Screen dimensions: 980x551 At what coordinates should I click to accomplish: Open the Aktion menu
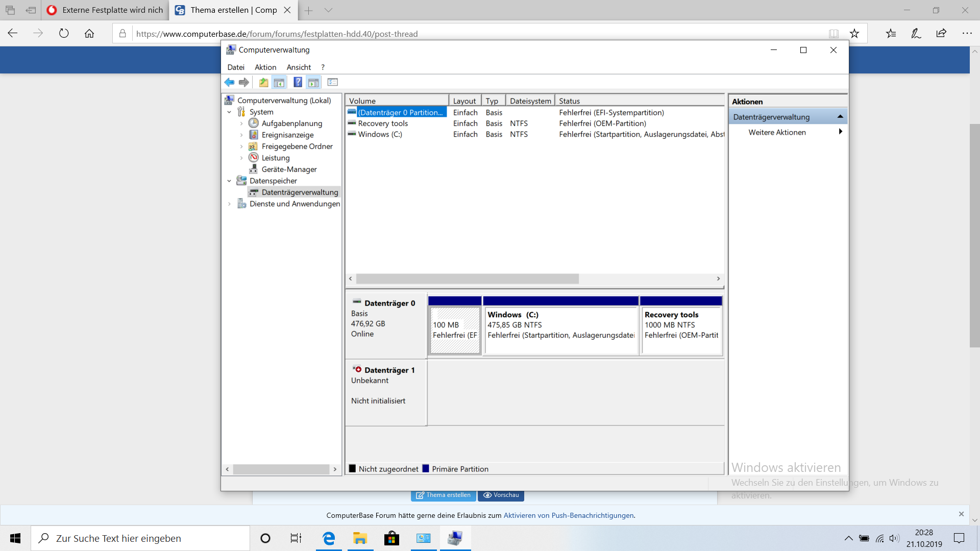pos(265,67)
